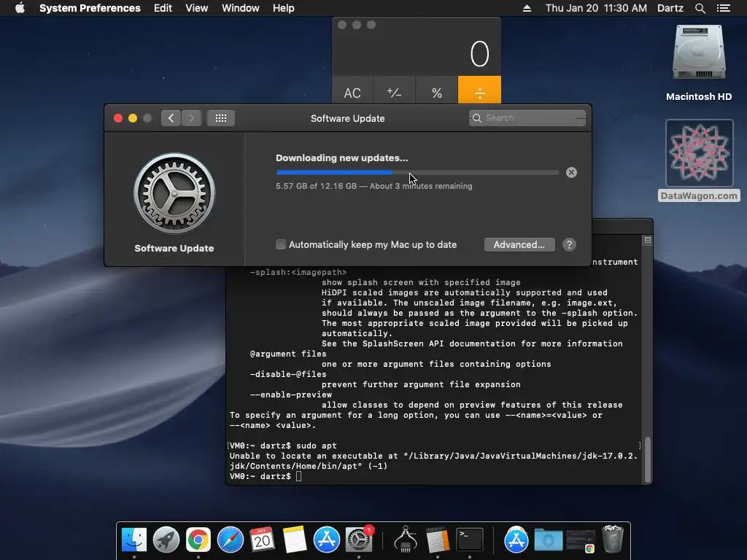747x560 pixels.
Task: Select DataWagon.com desktop icon
Action: (x=699, y=160)
